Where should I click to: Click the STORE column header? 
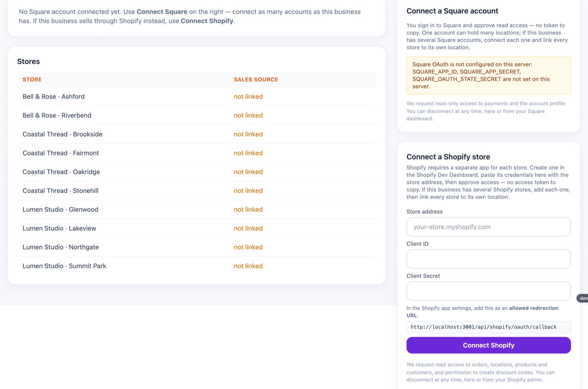(x=32, y=79)
